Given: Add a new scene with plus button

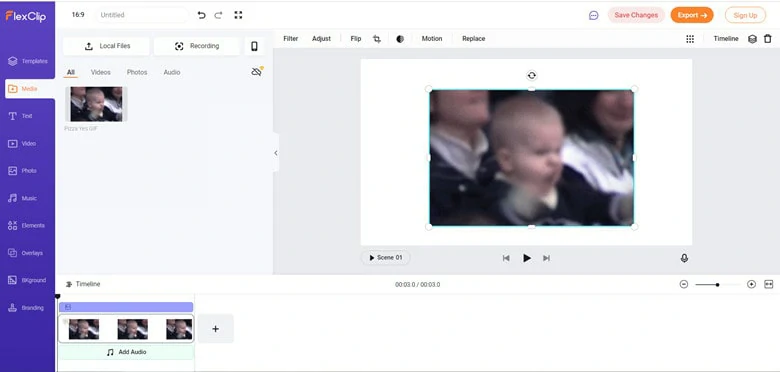Looking at the screenshot, I should pyautogui.click(x=215, y=329).
